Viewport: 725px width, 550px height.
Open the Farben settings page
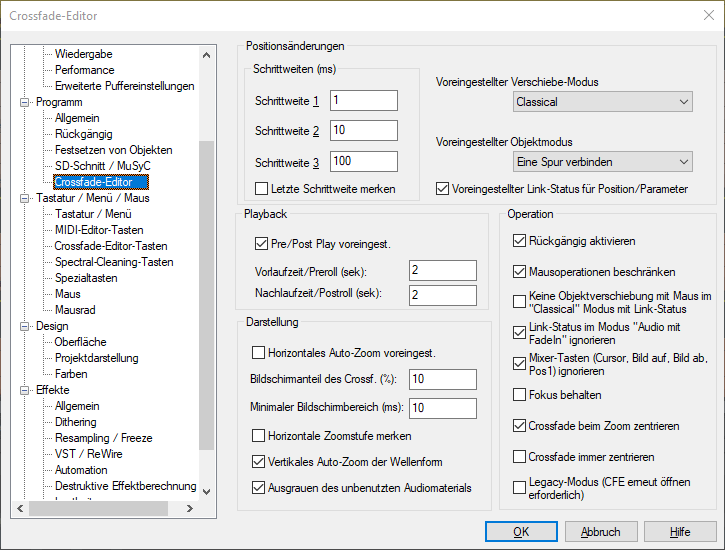(71, 374)
